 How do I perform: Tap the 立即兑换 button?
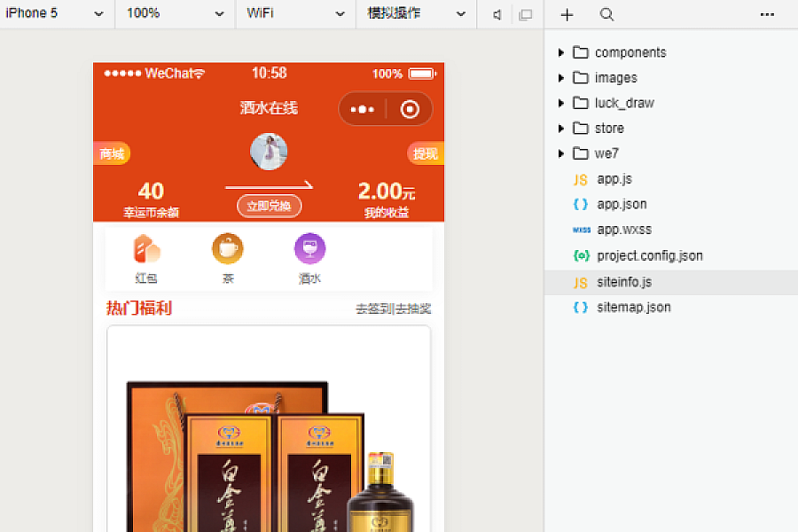click(x=270, y=206)
